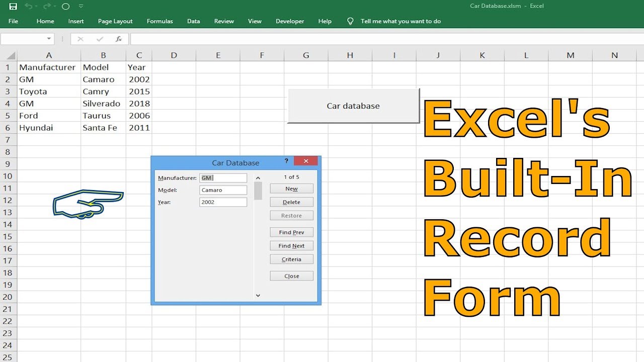This screenshot has width=644, height=362.
Task: Click the Car database worksheet button
Action: 353,106
